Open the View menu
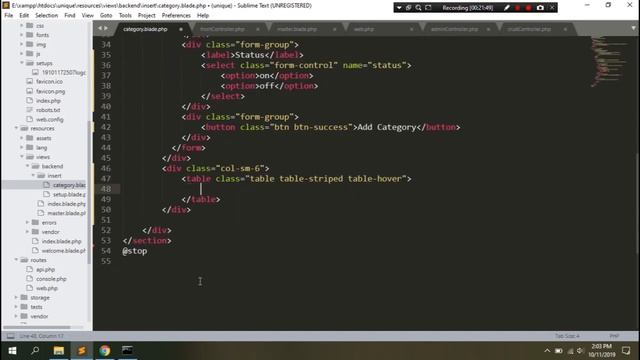Image resolution: width=640 pixels, height=360 pixels. click(x=87, y=16)
